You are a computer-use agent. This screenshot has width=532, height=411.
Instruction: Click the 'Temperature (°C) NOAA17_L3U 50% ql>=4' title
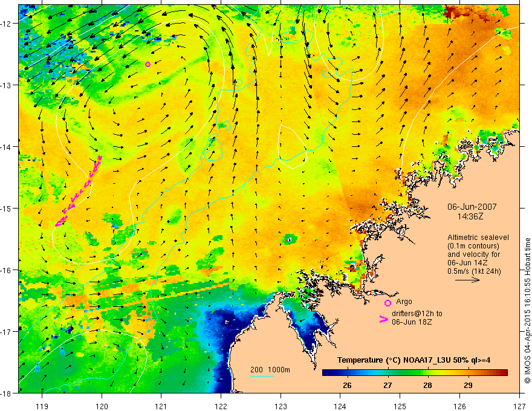(x=414, y=360)
